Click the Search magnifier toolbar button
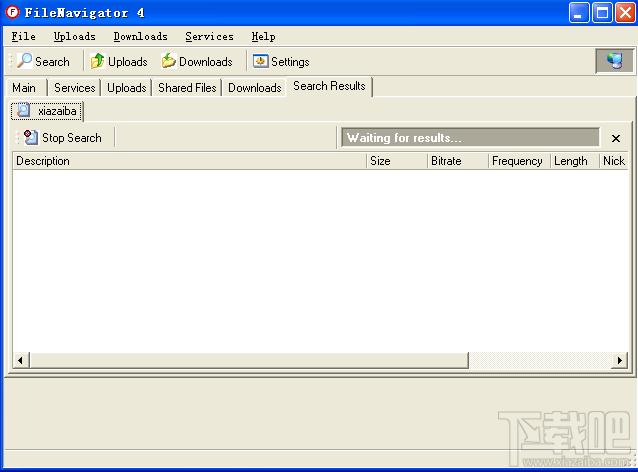 tap(43, 61)
